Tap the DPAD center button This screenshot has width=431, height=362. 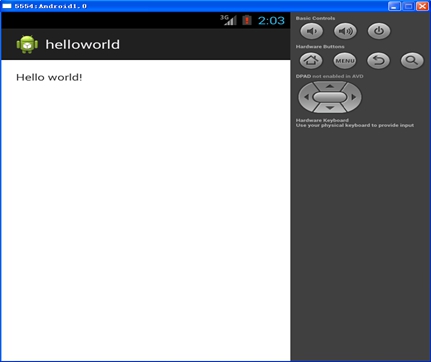pos(330,97)
